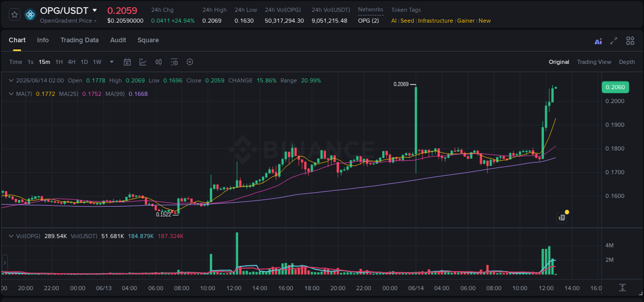Screen dimensions: 644x302
Task: Click the 24h Vol(OPG) value 50,317,294.30
Action: (x=284, y=21)
